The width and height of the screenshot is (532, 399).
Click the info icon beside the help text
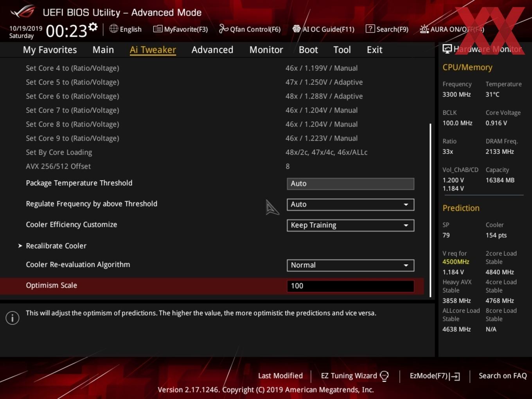[13, 318]
